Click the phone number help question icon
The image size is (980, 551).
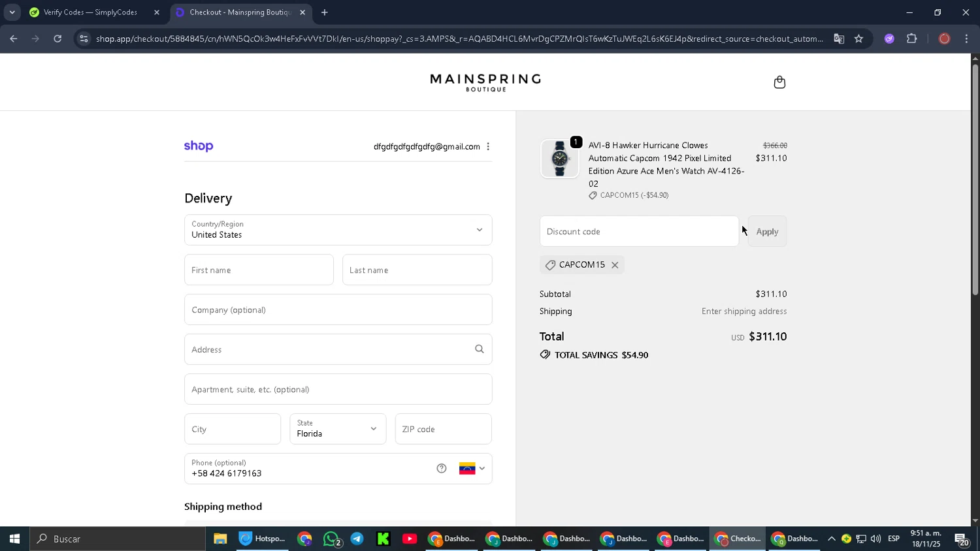click(442, 469)
